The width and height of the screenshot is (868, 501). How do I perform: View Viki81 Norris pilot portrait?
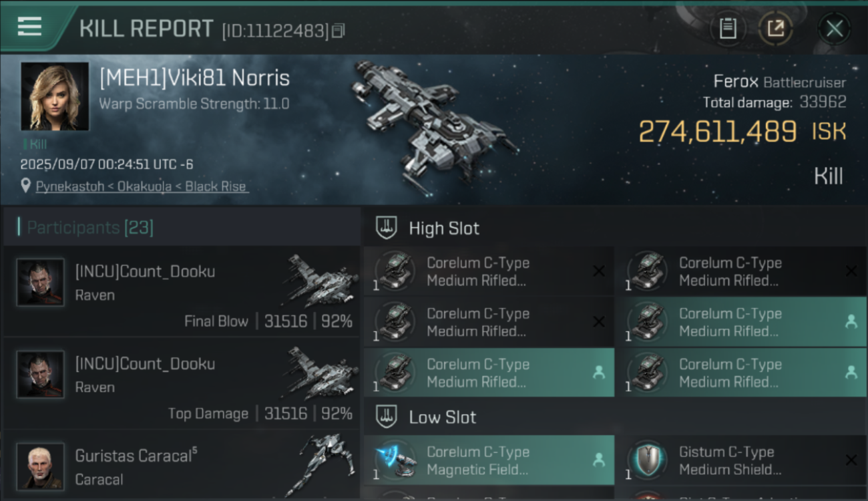pos(55,96)
